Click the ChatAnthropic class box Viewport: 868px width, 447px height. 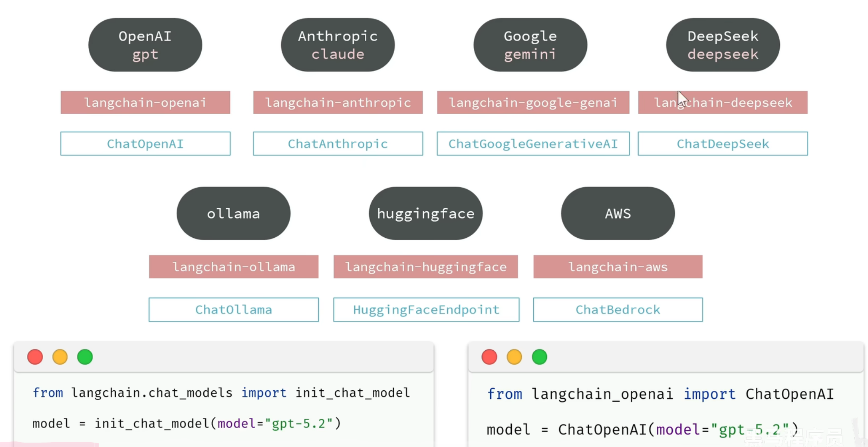tap(338, 143)
